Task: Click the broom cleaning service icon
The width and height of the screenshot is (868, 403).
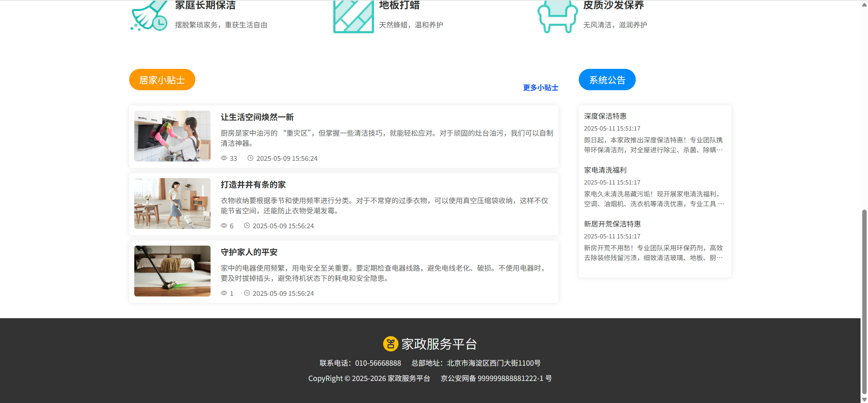Action: click(x=149, y=16)
